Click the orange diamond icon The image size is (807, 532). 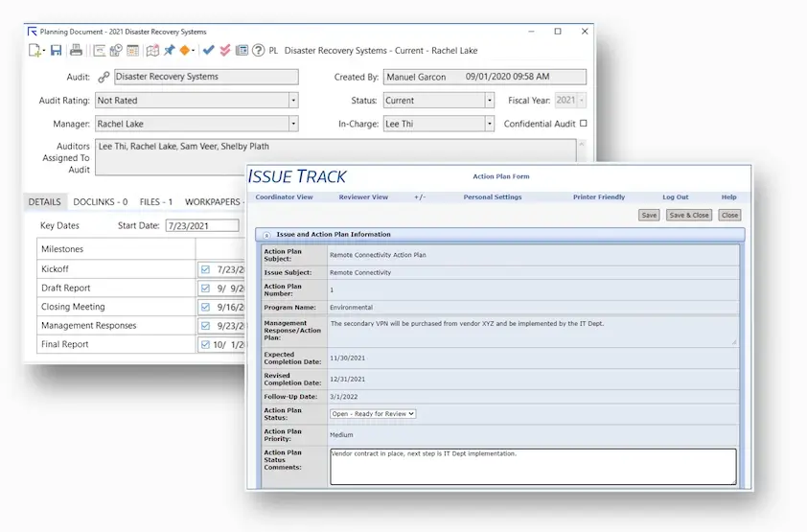point(184,51)
